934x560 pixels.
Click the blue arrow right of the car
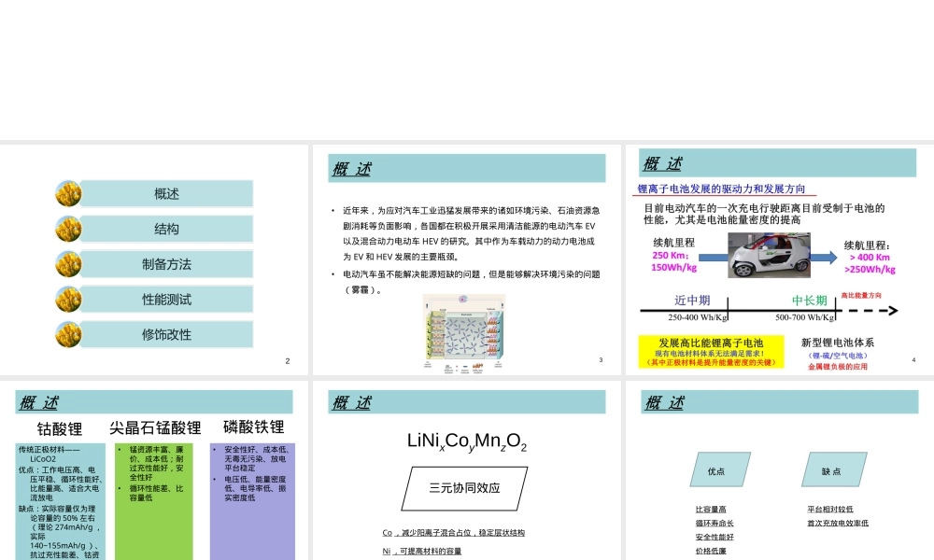point(824,257)
